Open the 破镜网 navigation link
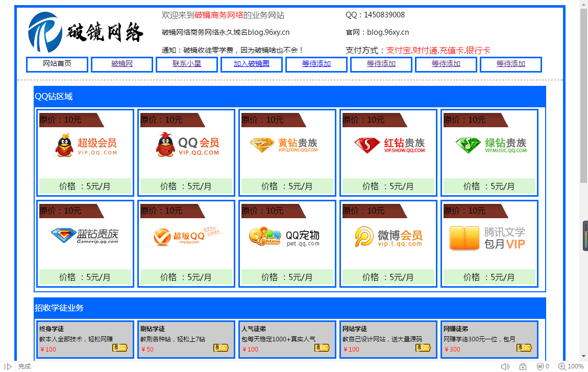 pos(122,64)
